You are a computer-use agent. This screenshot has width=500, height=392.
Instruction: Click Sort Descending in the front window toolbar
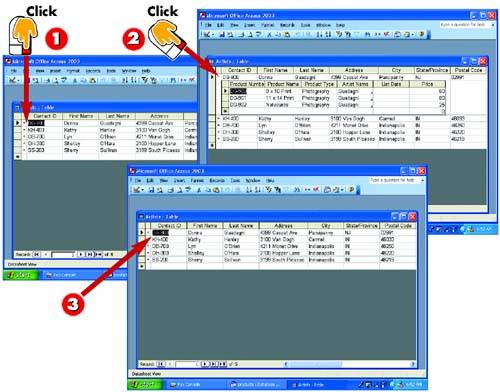pyautogui.click(x=258, y=190)
